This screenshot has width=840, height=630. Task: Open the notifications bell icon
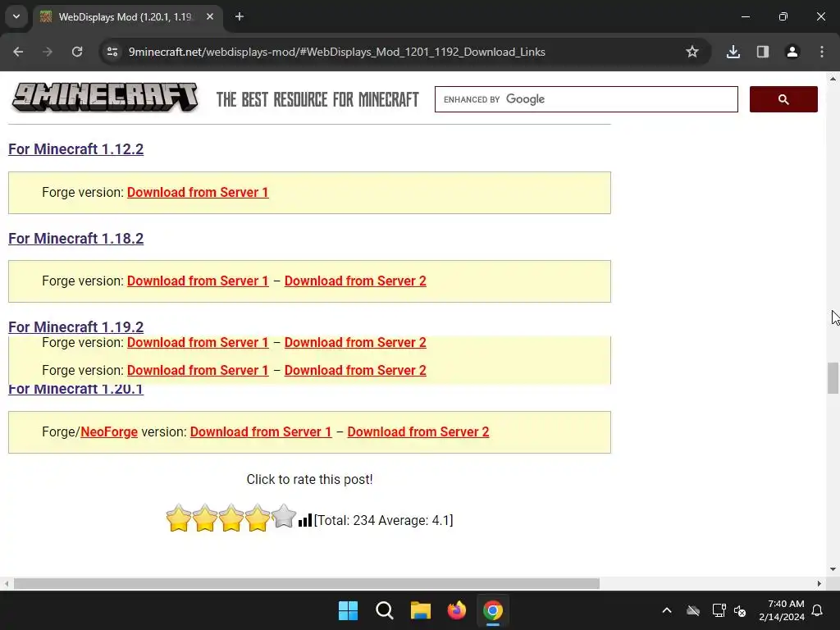[x=818, y=610]
